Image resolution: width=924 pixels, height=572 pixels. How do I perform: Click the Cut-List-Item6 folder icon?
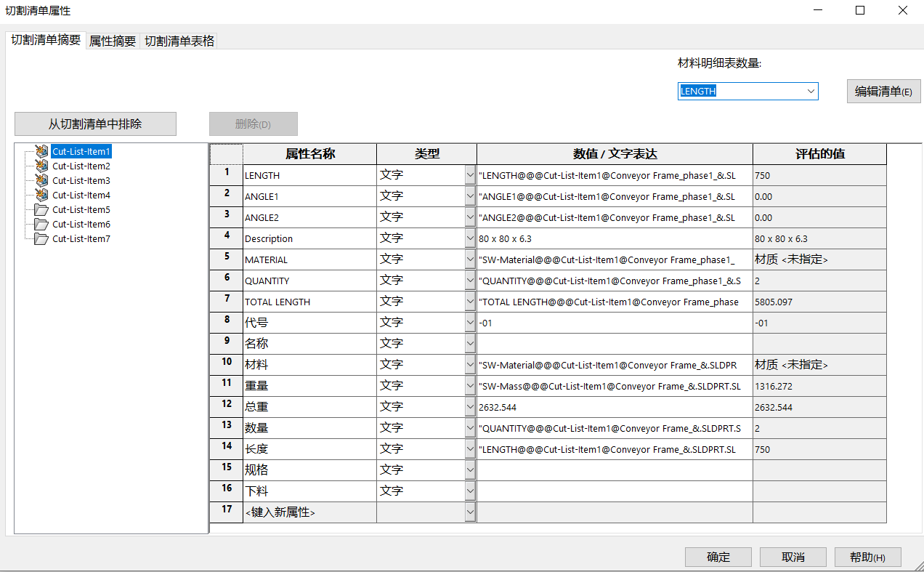pos(41,225)
